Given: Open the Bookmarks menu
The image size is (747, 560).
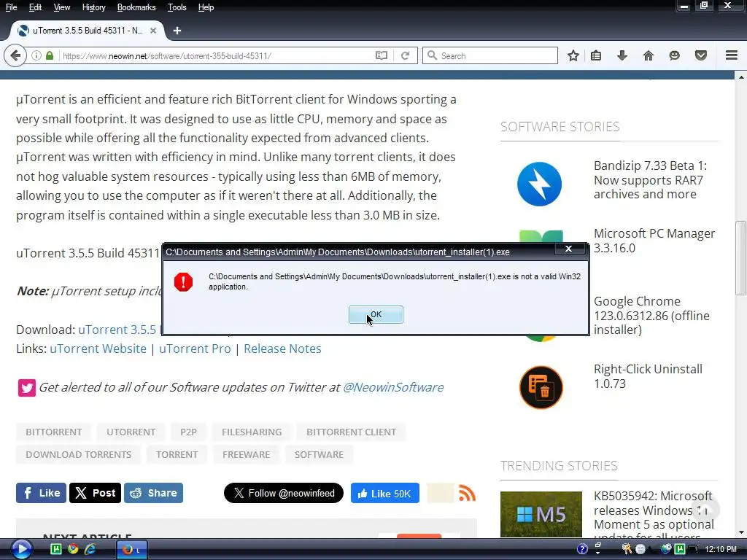Looking at the screenshot, I should [136, 7].
